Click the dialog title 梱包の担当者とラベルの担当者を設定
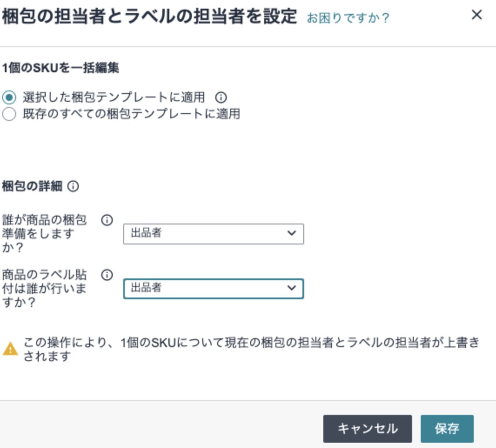Screen dimensions: 496x448 coord(149,17)
